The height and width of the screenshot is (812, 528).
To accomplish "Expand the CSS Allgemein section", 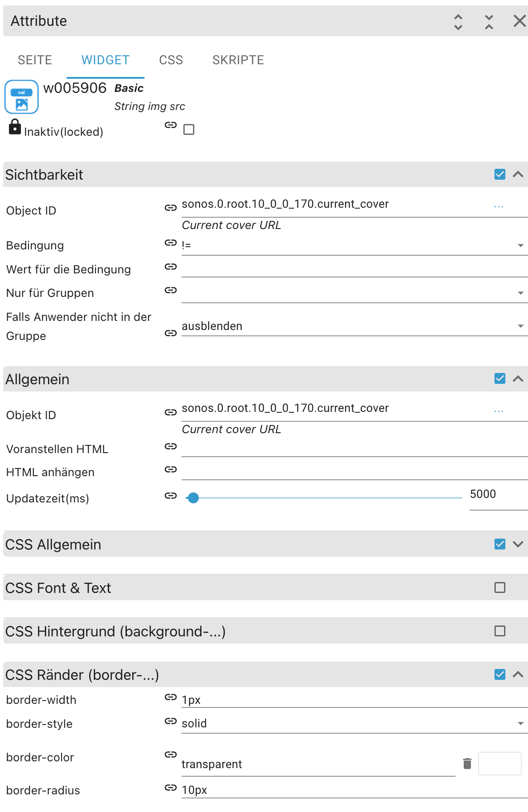I will click(518, 544).
